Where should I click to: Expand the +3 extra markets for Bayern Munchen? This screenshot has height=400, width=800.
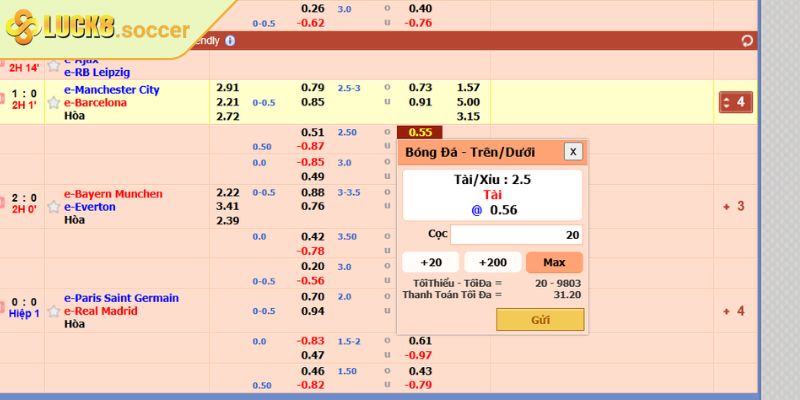point(734,207)
